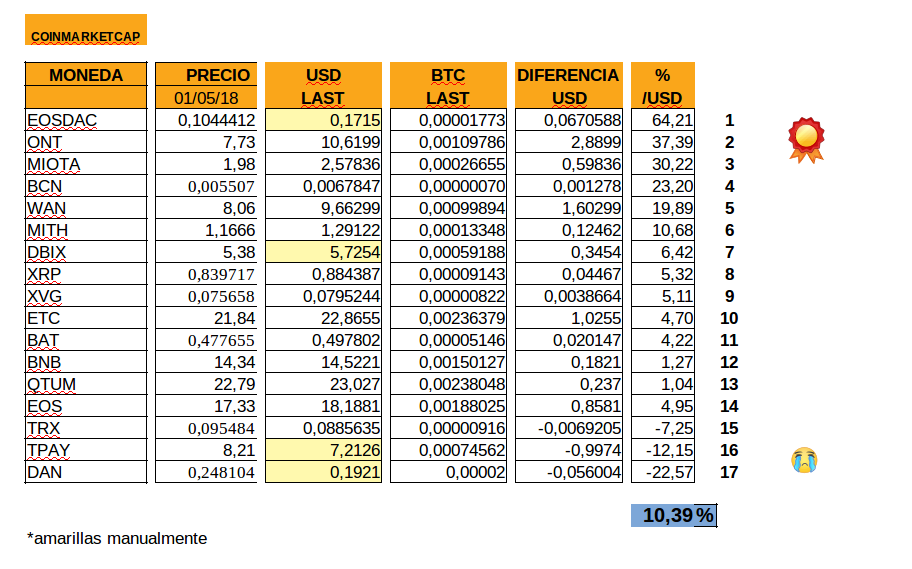Click the amarillas manualmente footnote text
The image size is (912, 569).
(117, 538)
